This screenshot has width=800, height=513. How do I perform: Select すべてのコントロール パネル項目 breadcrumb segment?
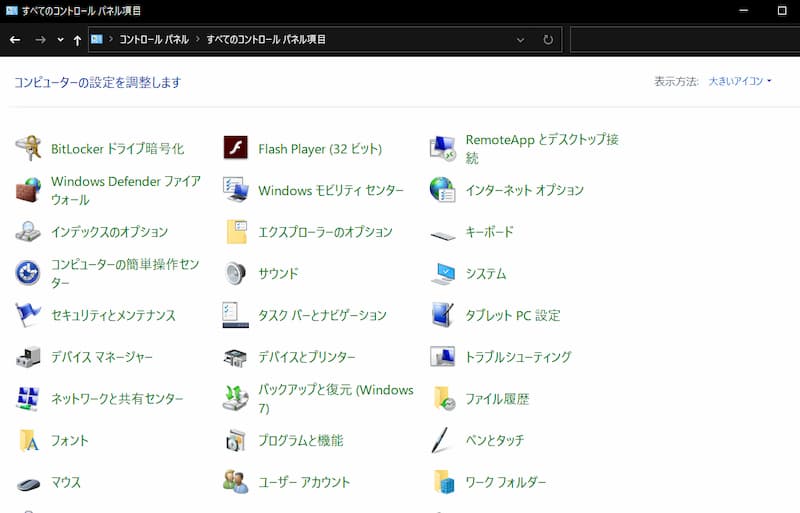coord(266,40)
